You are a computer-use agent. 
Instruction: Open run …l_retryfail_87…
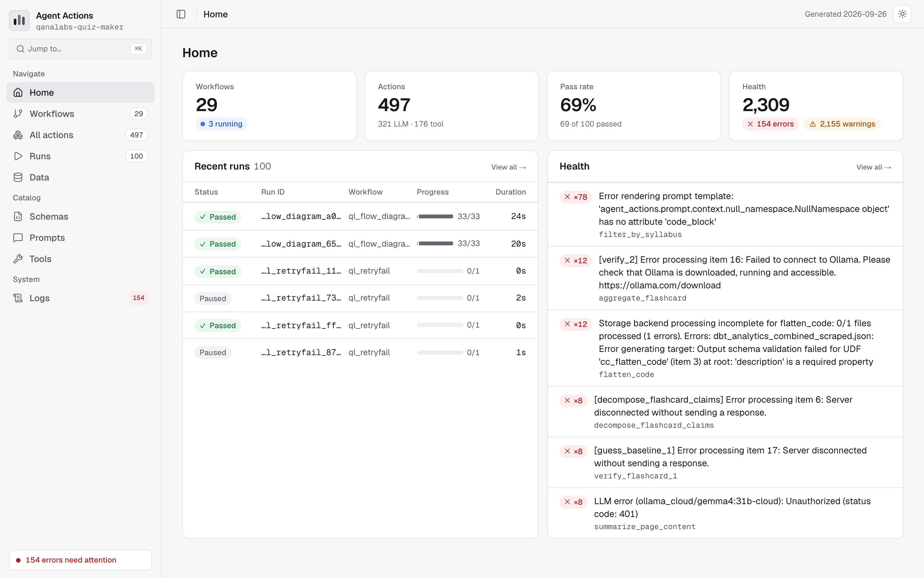301,352
